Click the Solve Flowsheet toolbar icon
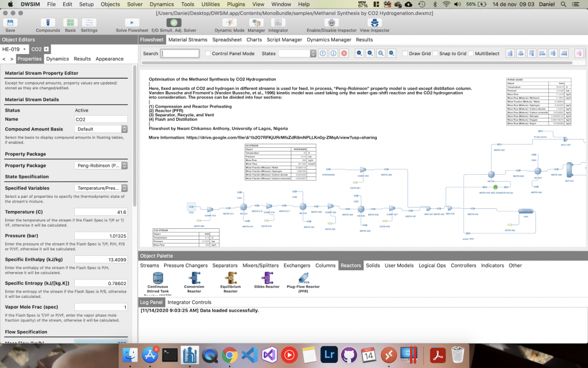The image size is (588, 368). point(131,24)
